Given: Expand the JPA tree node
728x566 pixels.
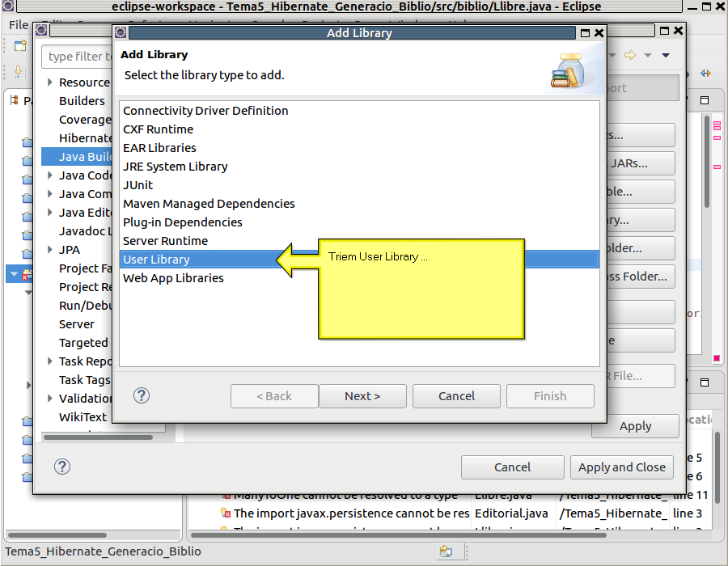Looking at the screenshot, I should point(50,250).
